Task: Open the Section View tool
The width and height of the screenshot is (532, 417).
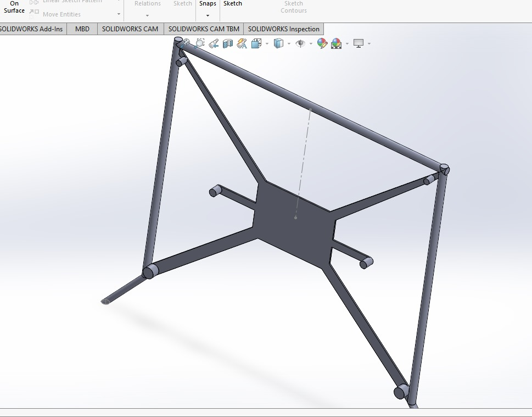Action: click(x=228, y=43)
